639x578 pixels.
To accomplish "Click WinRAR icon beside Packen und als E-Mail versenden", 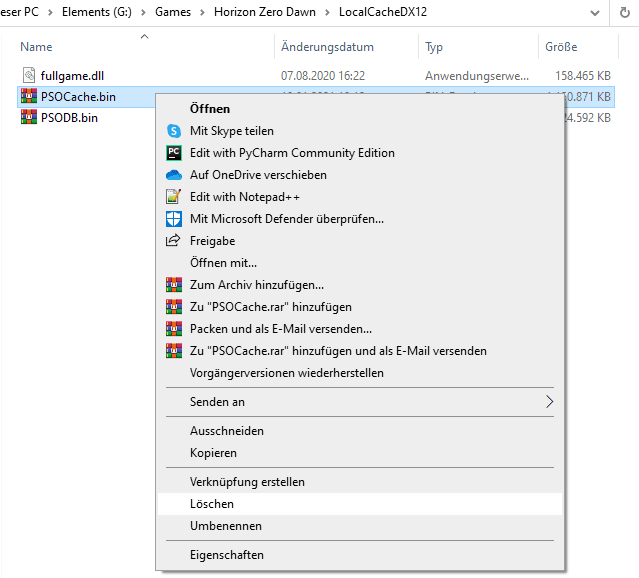I will 174,329.
